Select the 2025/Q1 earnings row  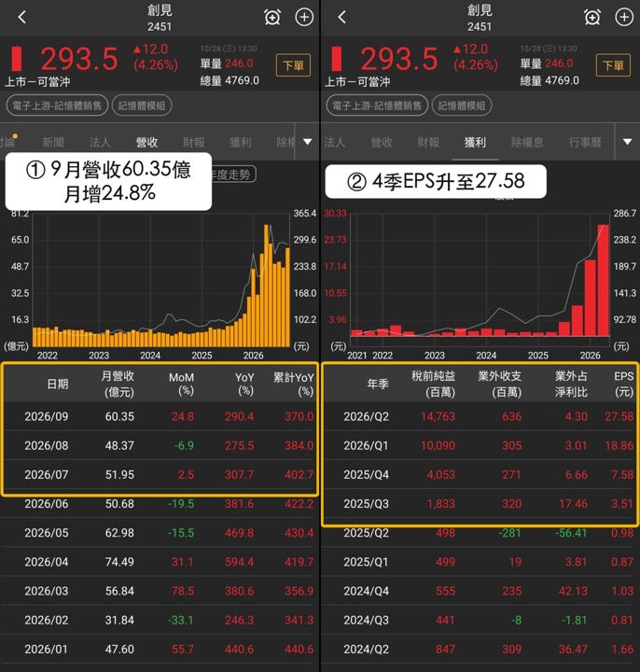point(480,562)
